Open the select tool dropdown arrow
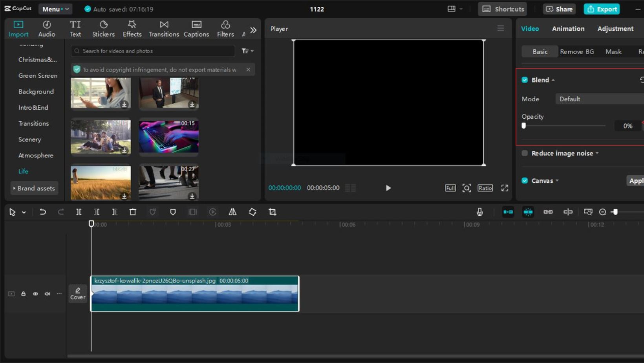 coord(24,213)
